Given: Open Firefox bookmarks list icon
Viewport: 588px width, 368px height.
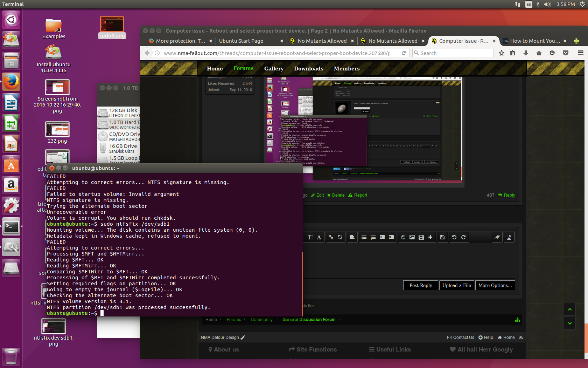Looking at the screenshot, I should pos(512,53).
